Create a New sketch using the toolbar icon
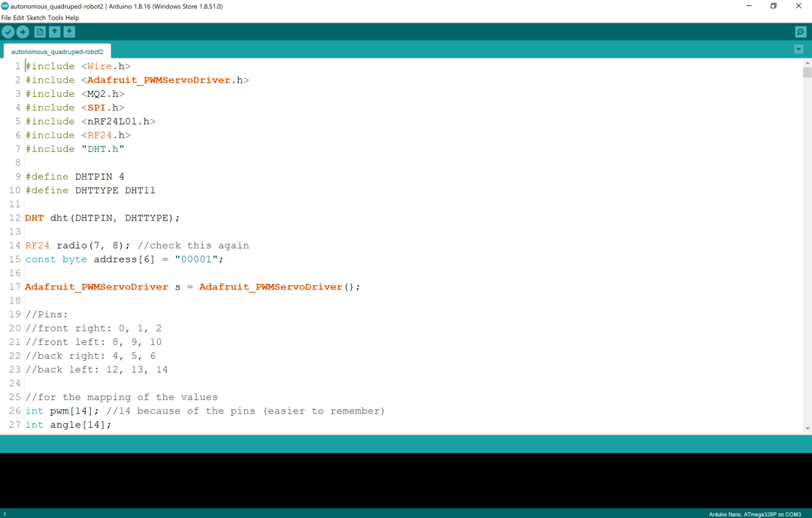812x518 pixels. 39,32
